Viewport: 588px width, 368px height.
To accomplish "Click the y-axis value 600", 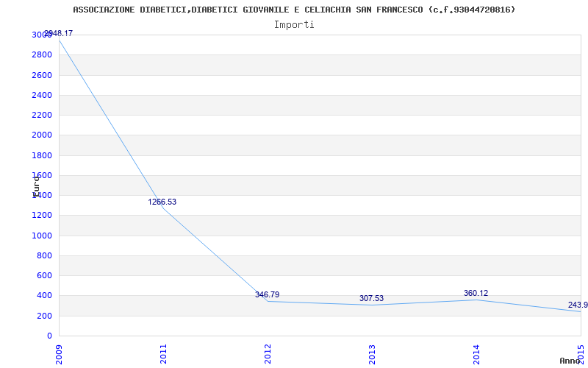I will 44,275.
